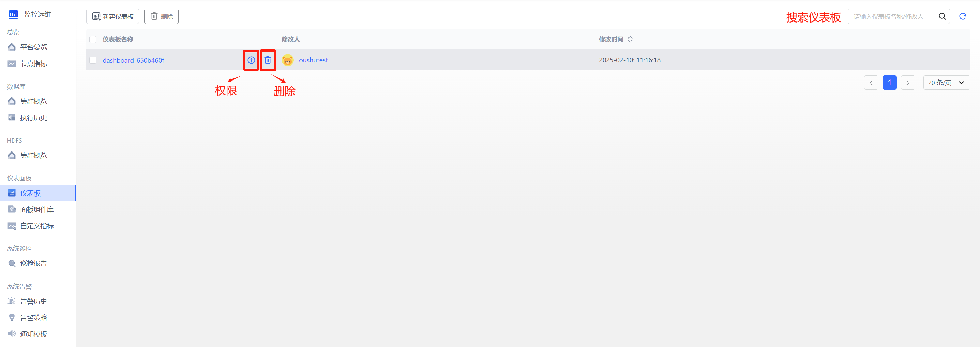Open the 节点指标 page

coord(33,63)
